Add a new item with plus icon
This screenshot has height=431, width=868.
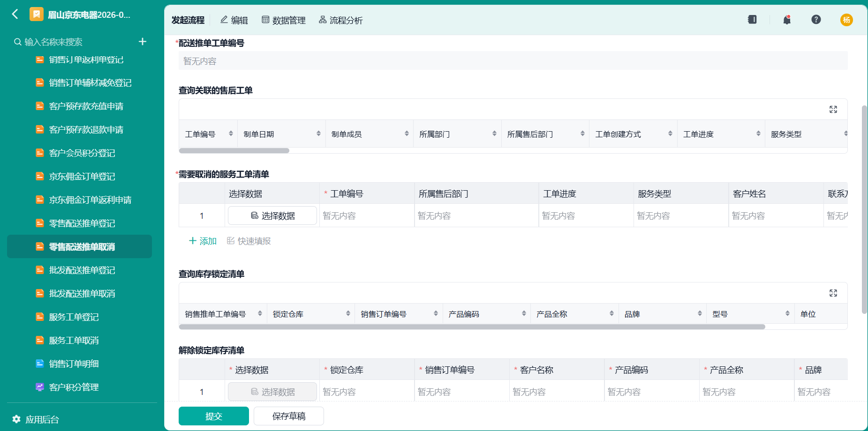143,42
